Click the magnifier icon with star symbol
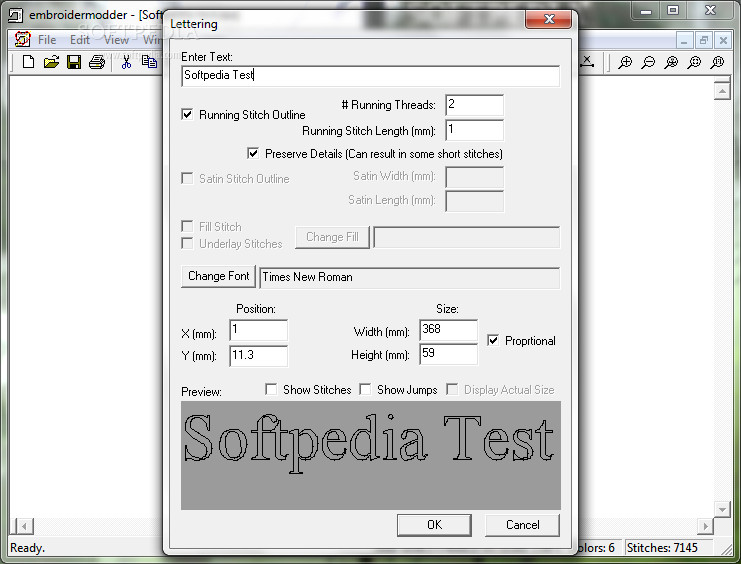741x564 pixels. tap(671, 62)
